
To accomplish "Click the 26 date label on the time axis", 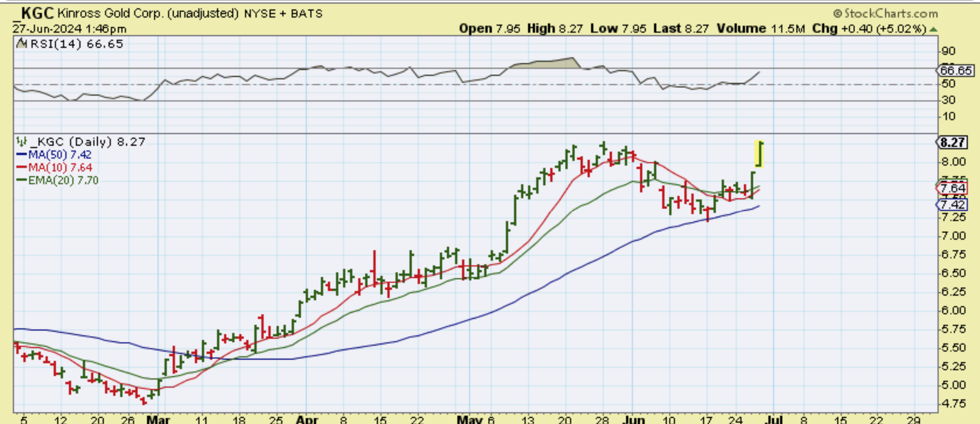I will (x=127, y=420).
